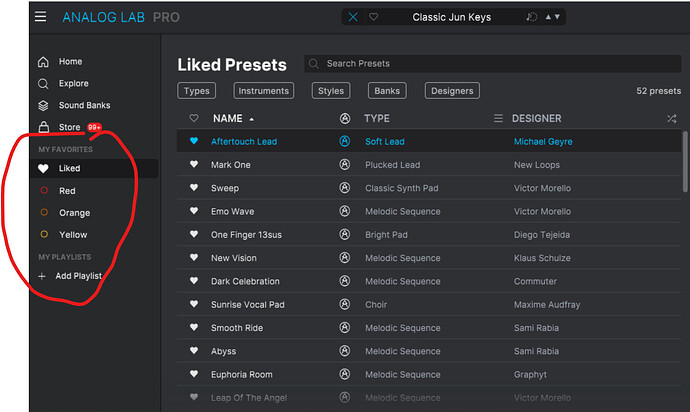Unlike the Aftertouch Lead preset
Image resolution: width=690 pixels, height=412 pixels.
pos(194,141)
